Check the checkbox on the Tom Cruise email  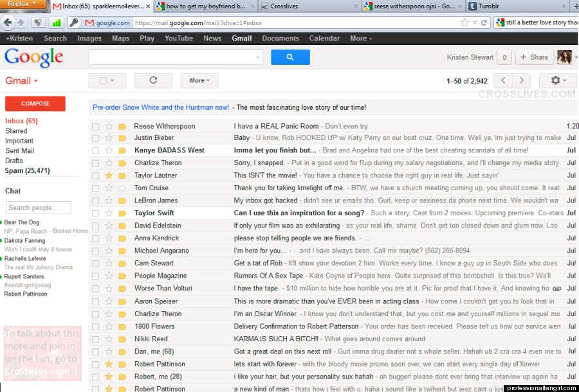(x=94, y=188)
